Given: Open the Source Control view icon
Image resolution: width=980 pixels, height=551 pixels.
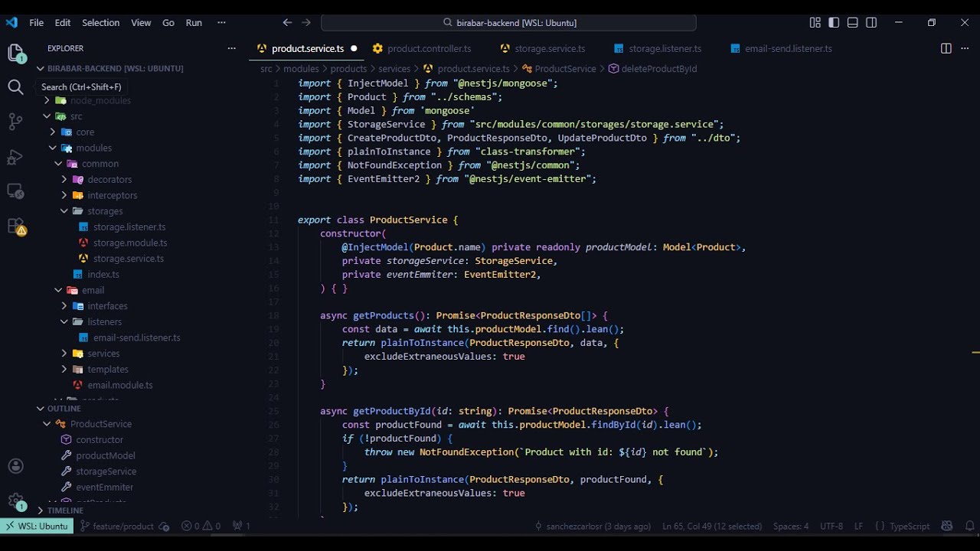Looking at the screenshot, I should 15,122.
